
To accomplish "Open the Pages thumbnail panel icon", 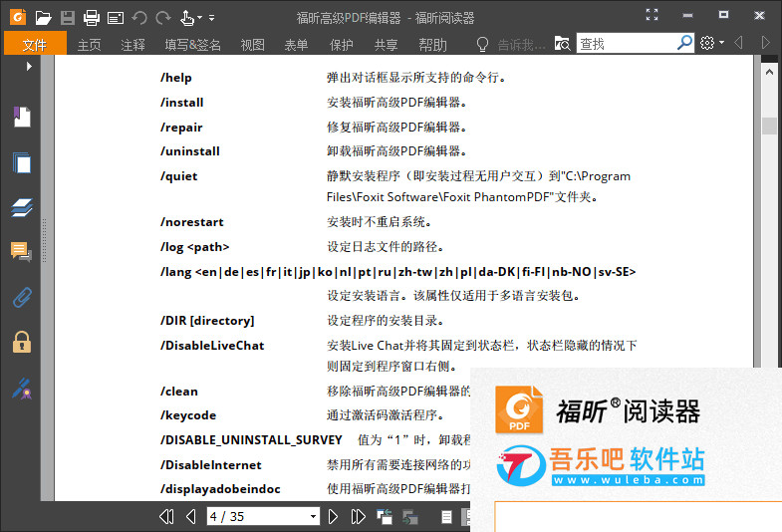I will 22,163.
